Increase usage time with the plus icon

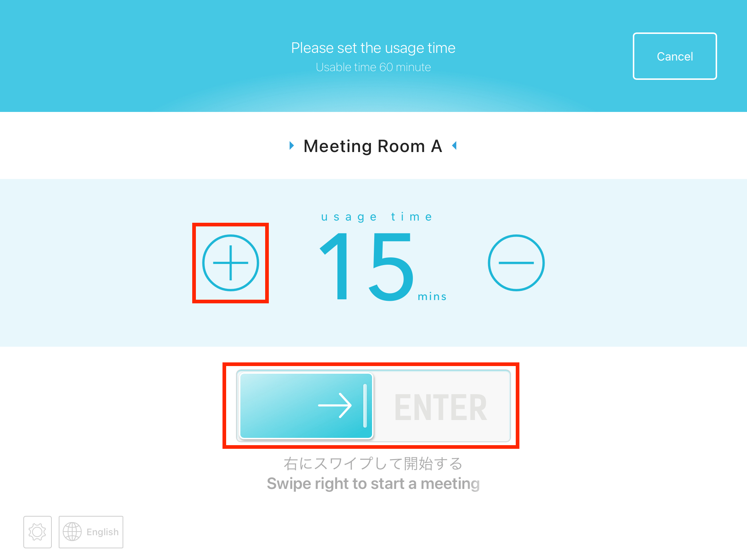pos(231,263)
